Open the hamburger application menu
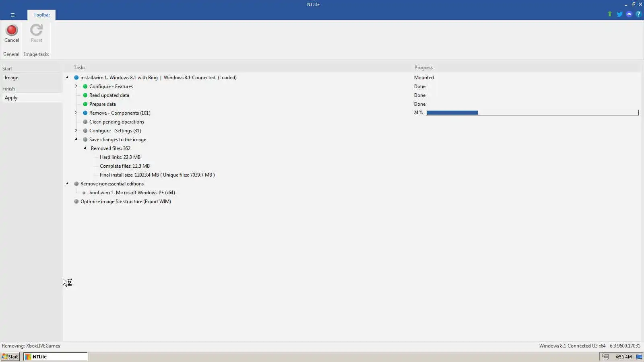644x362 pixels. tap(12, 15)
